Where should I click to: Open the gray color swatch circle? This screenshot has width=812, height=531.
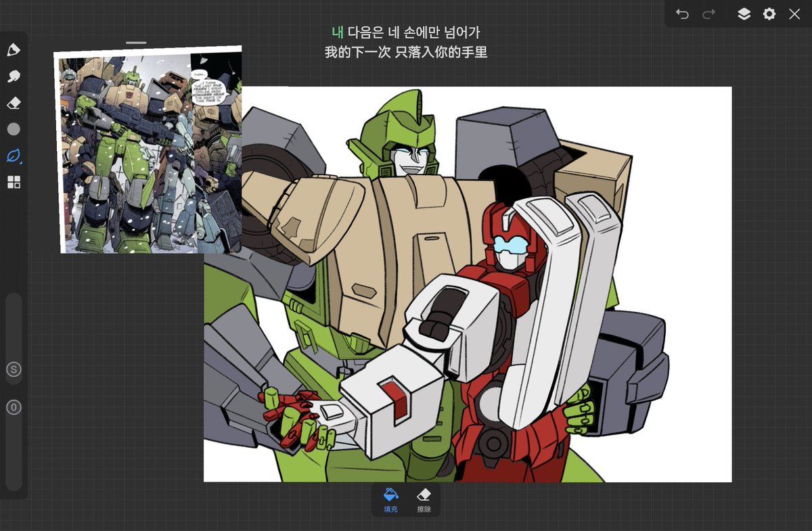(x=14, y=129)
